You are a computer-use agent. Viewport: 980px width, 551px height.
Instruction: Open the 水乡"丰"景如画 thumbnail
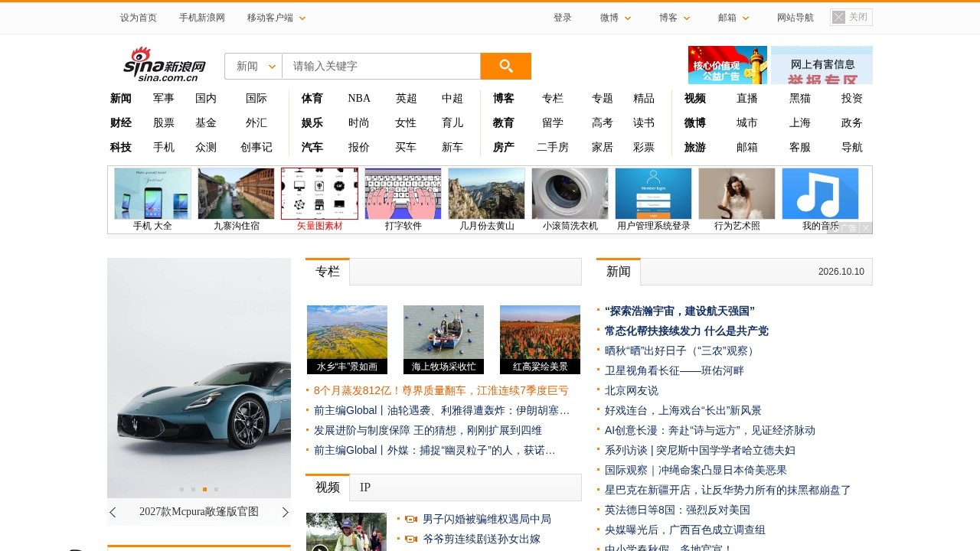click(348, 340)
